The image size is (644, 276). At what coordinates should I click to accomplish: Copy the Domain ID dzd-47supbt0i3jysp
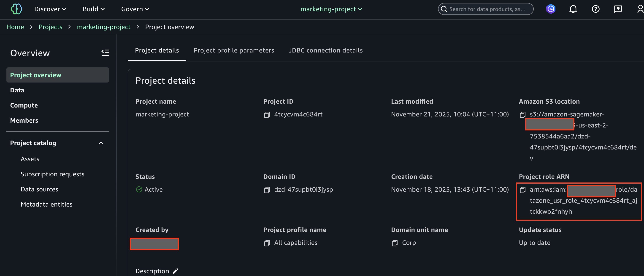coord(267,190)
